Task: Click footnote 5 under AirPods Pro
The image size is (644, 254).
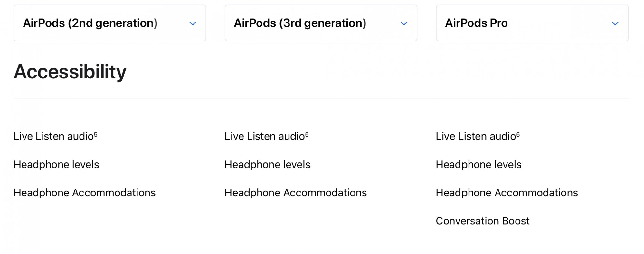Action: point(518,134)
